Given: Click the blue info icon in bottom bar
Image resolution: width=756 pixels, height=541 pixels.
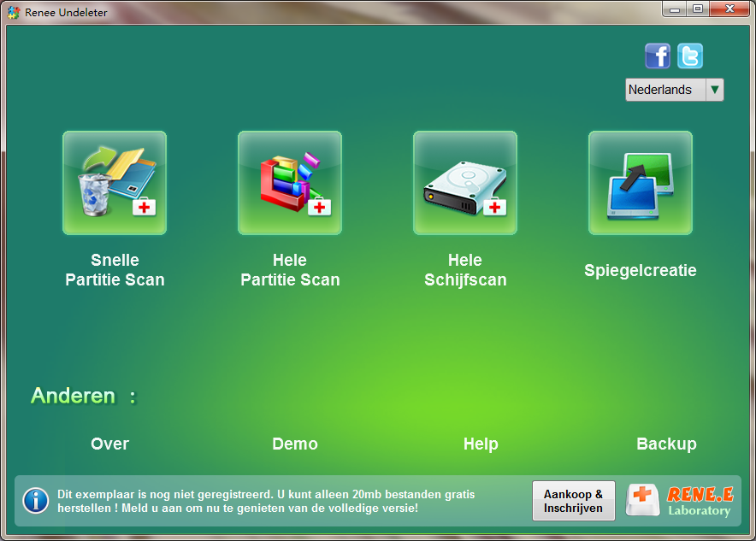Looking at the screenshot, I should [35, 500].
